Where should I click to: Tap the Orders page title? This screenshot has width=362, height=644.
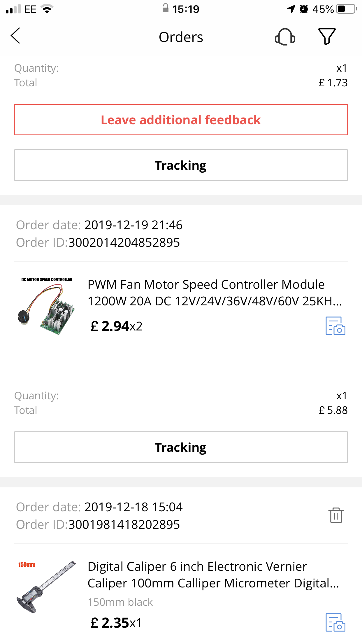pyautogui.click(x=181, y=37)
